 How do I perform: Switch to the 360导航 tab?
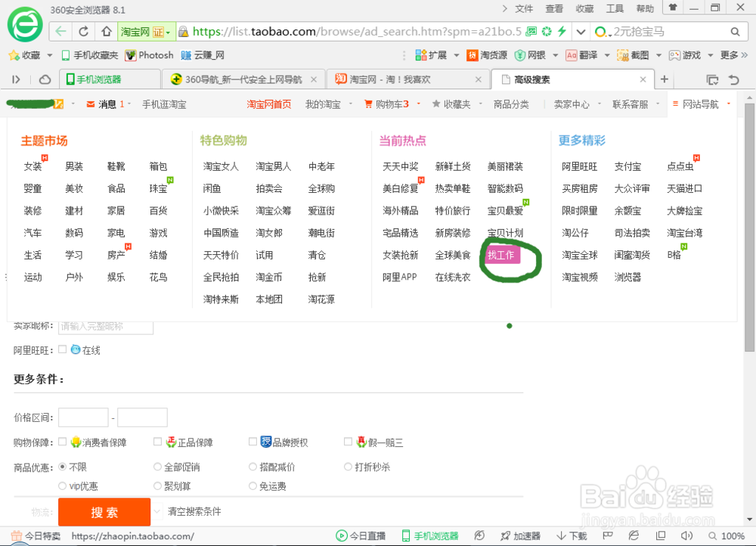pos(244,79)
